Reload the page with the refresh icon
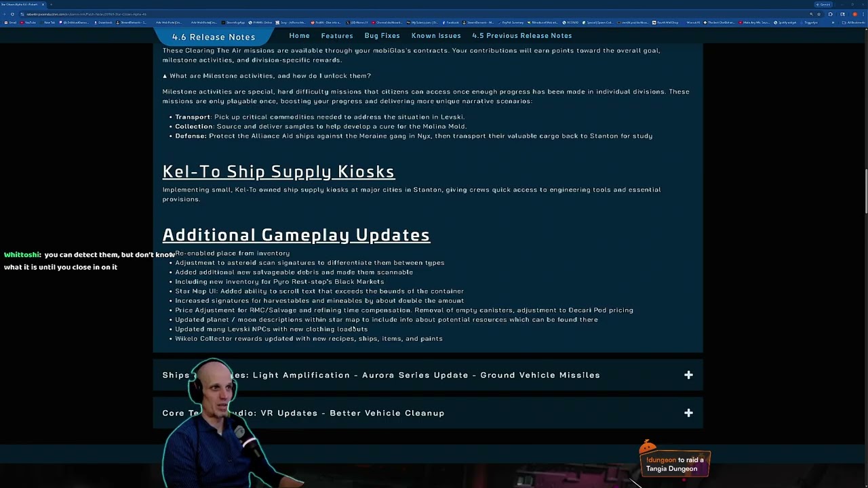Screen dimensions: 868x488 click(x=12, y=14)
